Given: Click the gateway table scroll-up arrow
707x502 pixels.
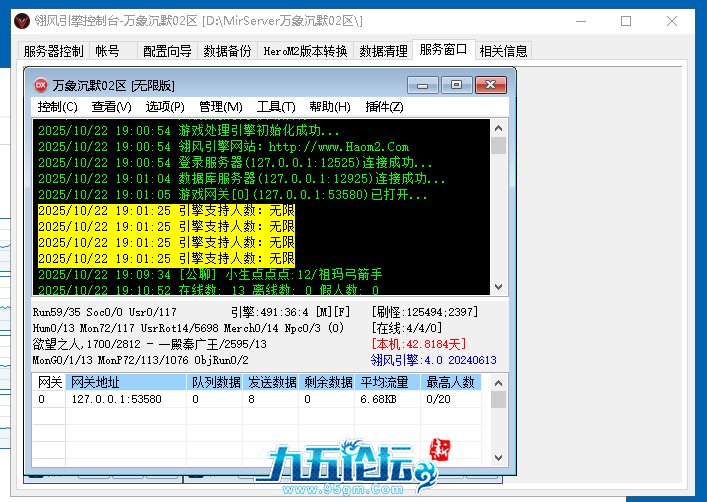Looking at the screenshot, I should pyautogui.click(x=498, y=382).
